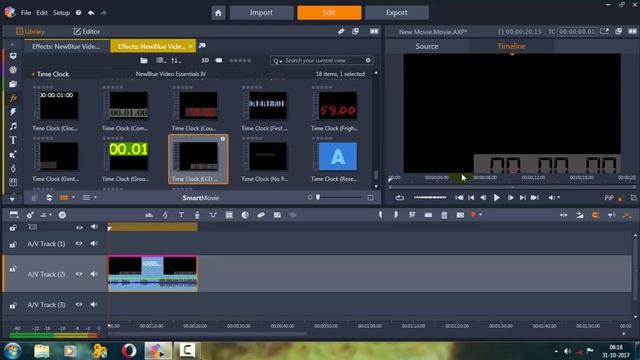640x360 pixels.
Task: Open the Setup menu
Action: tap(61, 13)
